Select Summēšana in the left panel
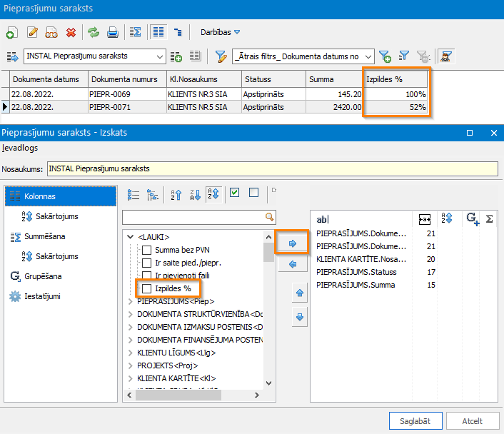This screenshot has height=434, width=504. click(45, 236)
